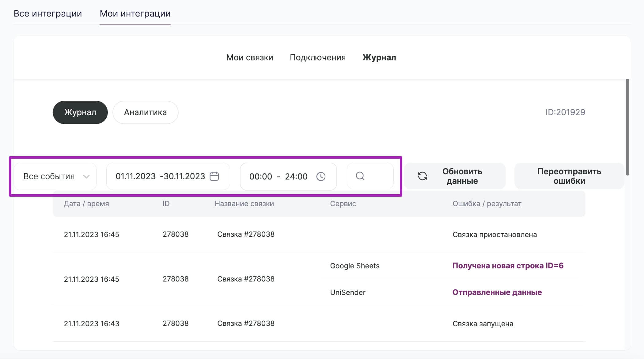The width and height of the screenshot is (644, 359).
Task: Click the magnifier search icon
Action: [x=360, y=176]
